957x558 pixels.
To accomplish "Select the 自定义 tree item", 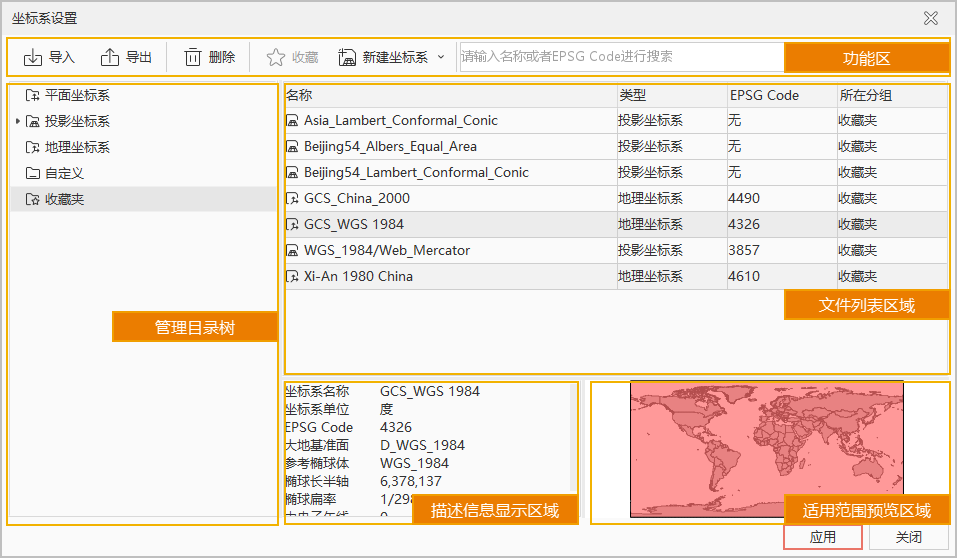I will pyautogui.click(x=65, y=173).
